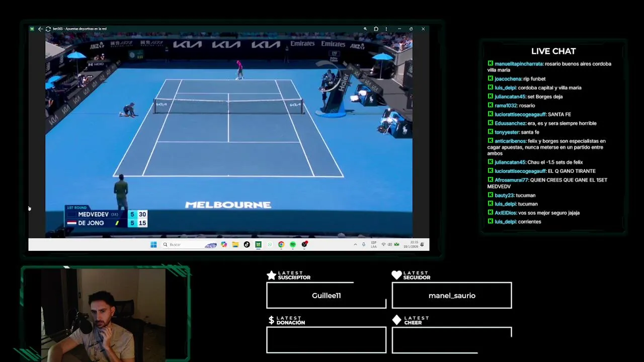Screen dimensions: 644x362
Task: Click the Medvedev De Jong scoreboard
Action: click(106, 217)
